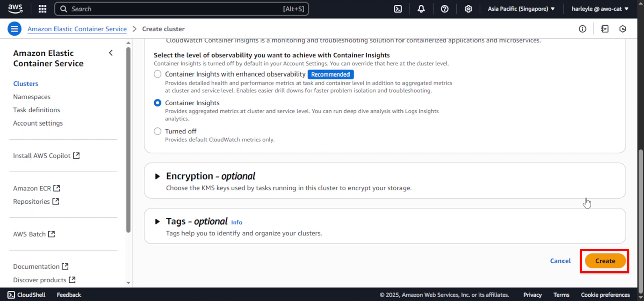Collapse the sidebar with the left chevron

[111, 53]
